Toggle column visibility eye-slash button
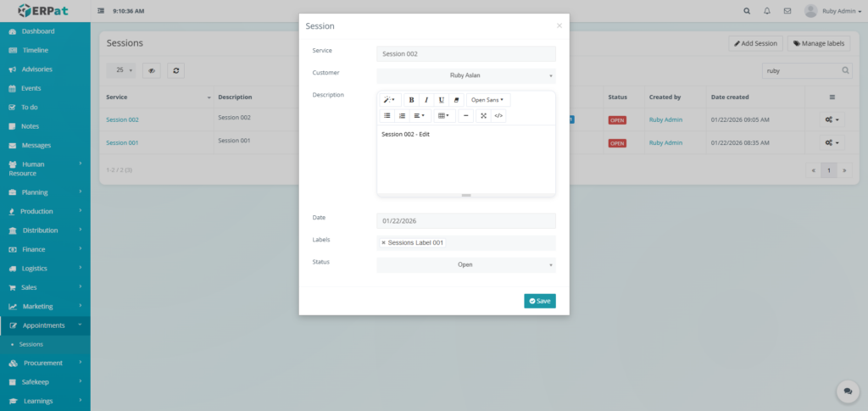Image resolution: width=868 pixels, height=411 pixels. point(152,70)
